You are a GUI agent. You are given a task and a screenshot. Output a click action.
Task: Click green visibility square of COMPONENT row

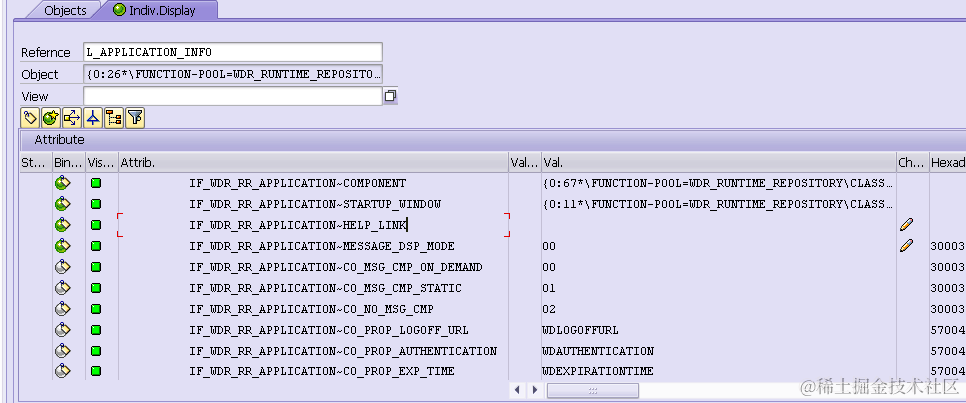point(95,183)
